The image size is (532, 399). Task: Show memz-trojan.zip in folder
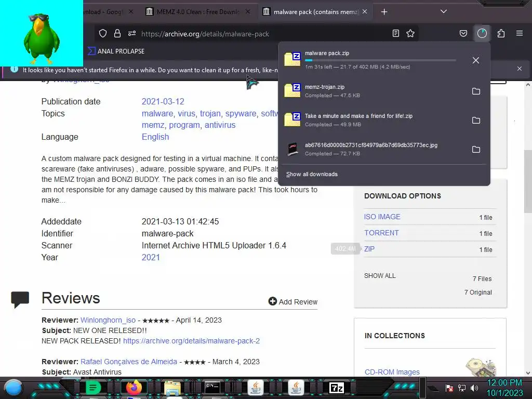click(476, 91)
